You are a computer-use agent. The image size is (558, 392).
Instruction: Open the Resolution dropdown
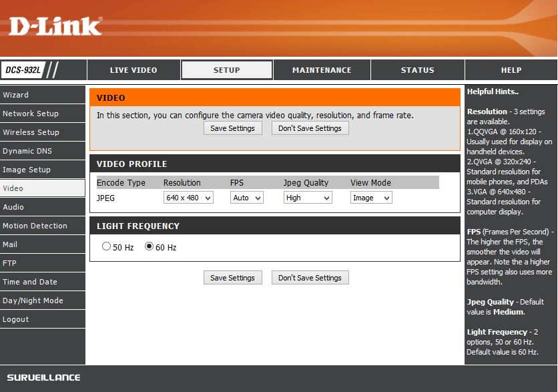click(x=188, y=197)
